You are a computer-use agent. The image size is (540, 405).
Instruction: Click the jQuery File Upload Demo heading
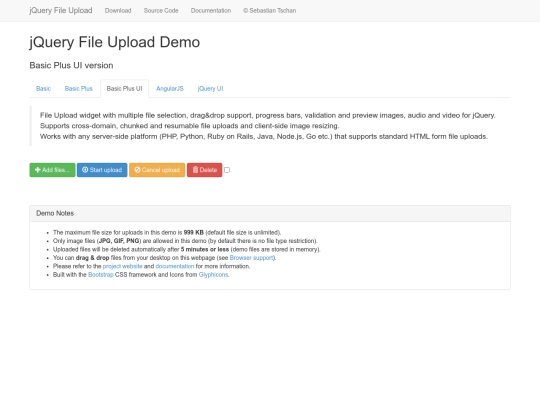click(x=115, y=42)
